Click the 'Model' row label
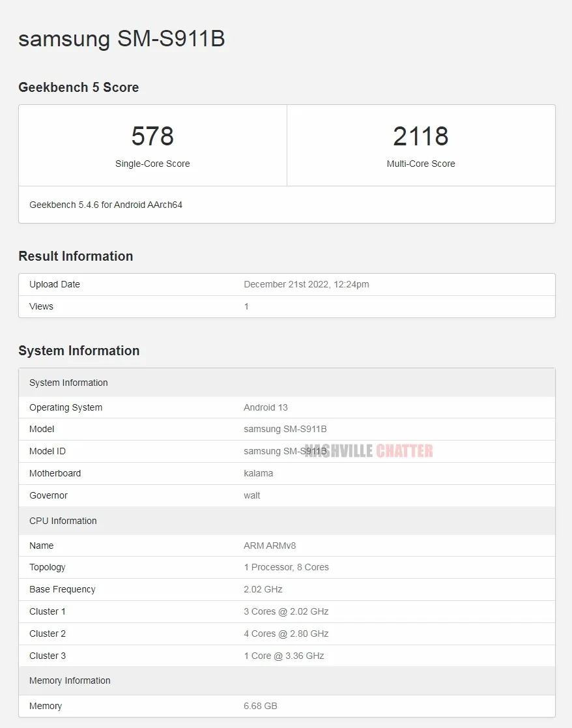 click(42, 429)
